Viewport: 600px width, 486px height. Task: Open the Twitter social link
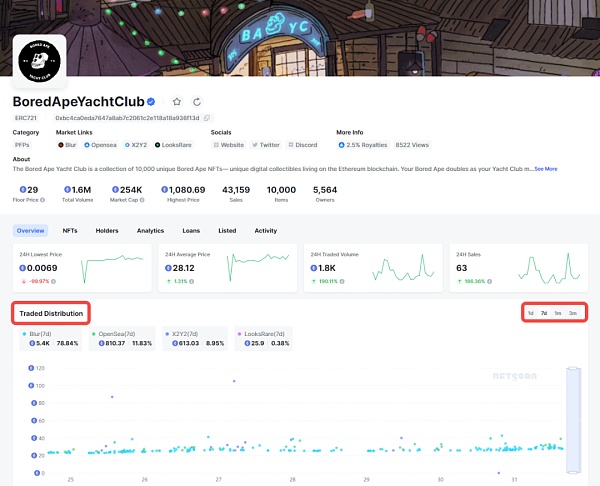(x=266, y=145)
